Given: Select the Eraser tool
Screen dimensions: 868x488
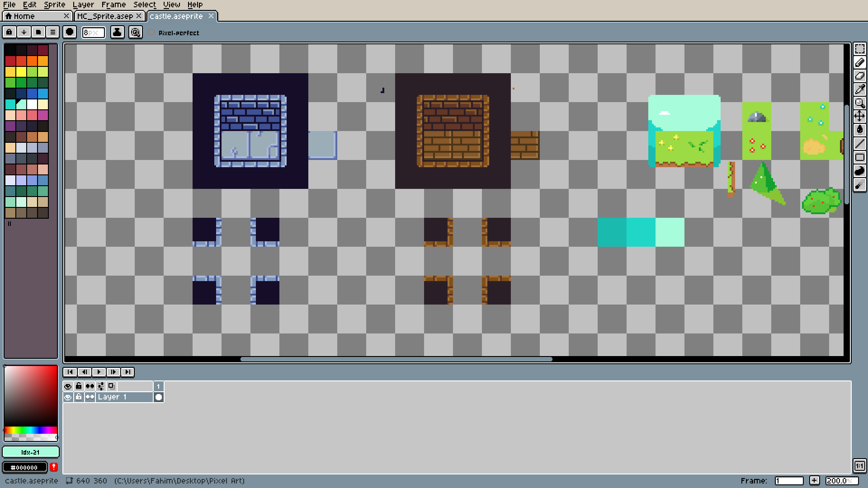Looking at the screenshot, I should click(859, 76).
